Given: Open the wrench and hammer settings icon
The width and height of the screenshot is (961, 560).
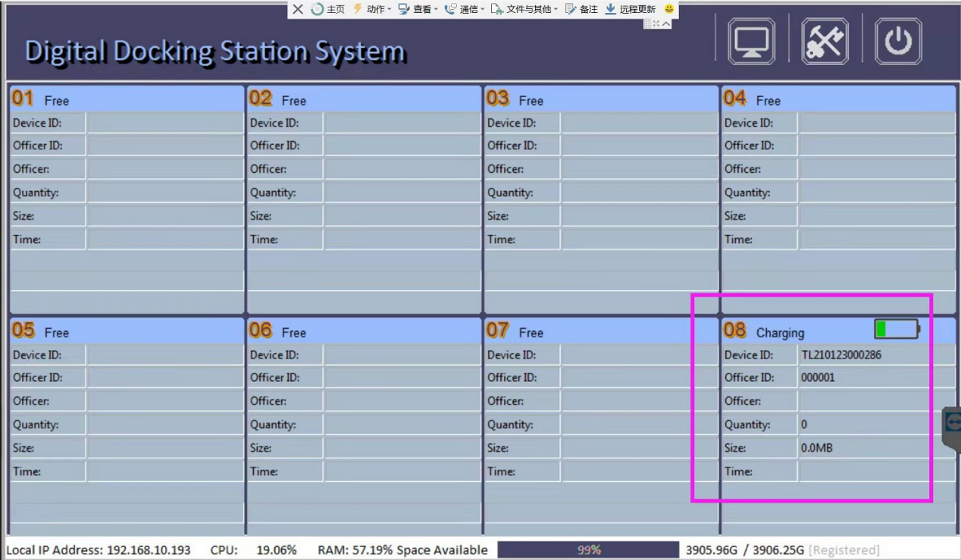Looking at the screenshot, I should coord(825,41).
